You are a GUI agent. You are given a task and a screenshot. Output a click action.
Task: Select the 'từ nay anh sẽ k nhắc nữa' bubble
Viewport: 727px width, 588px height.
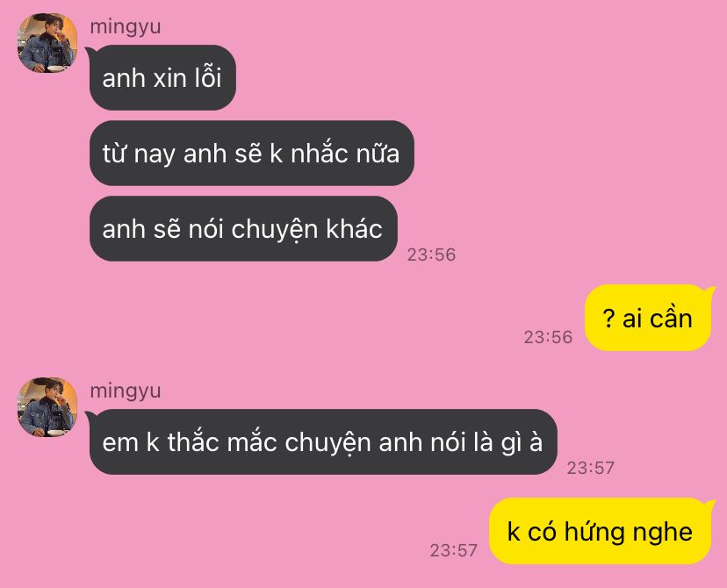[x=251, y=153]
